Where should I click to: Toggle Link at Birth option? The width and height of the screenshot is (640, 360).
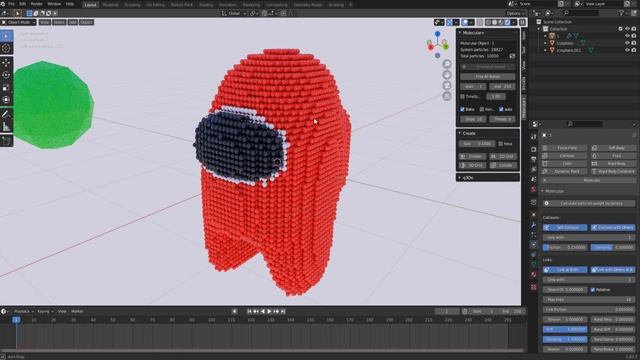pos(565,270)
